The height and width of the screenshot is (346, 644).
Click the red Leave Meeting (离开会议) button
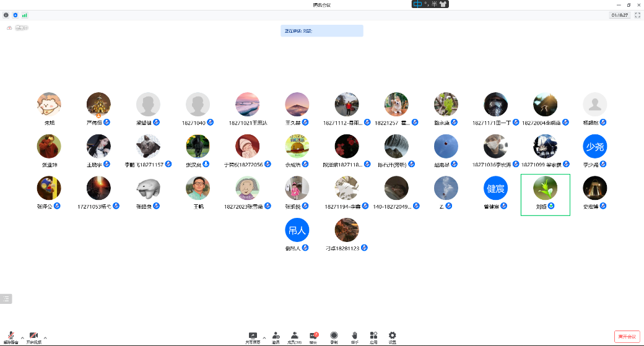coord(627,336)
